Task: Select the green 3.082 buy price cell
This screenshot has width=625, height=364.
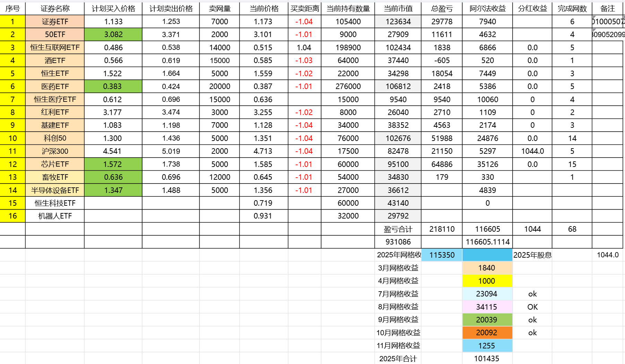Action: tap(113, 35)
